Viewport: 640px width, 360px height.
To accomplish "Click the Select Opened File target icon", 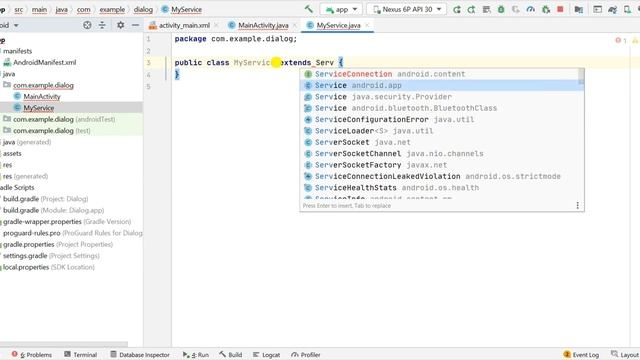I will pyautogui.click(x=87, y=25).
